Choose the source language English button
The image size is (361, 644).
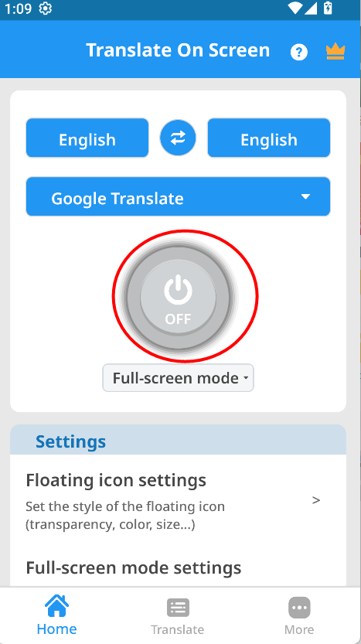pyautogui.click(x=87, y=138)
